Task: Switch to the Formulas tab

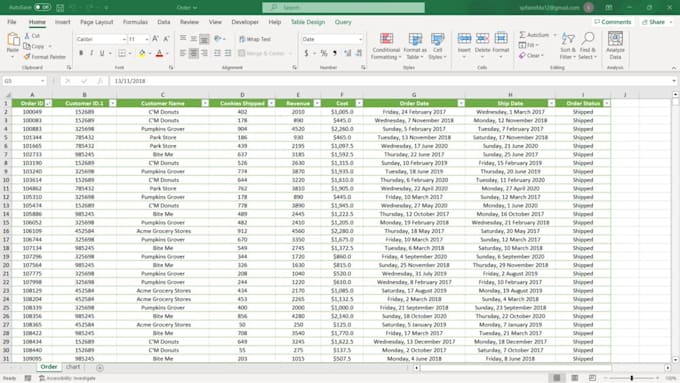Action: point(135,22)
